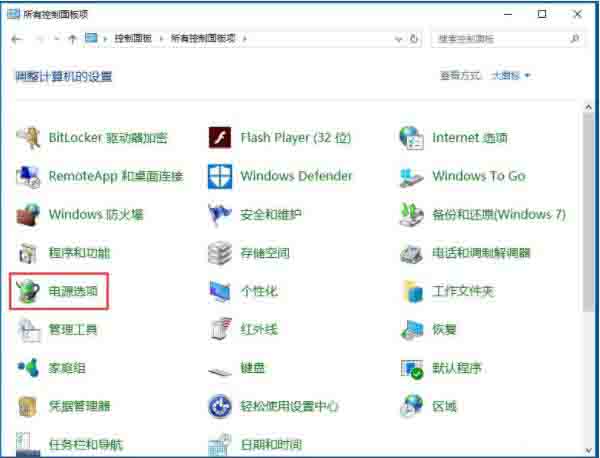The height and width of the screenshot is (458, 600).
Task: Open the 管理工具 text link
Action: click(x=73, y=329)
